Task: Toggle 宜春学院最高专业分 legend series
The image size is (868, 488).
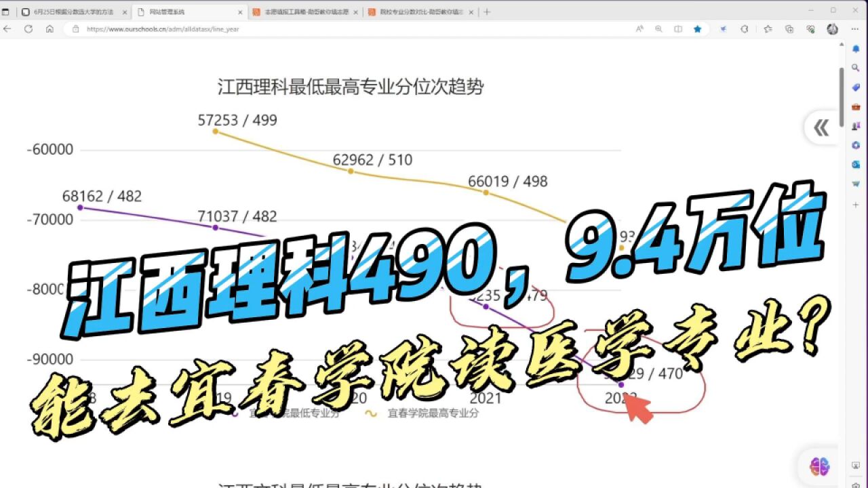Action: (422, 412)
